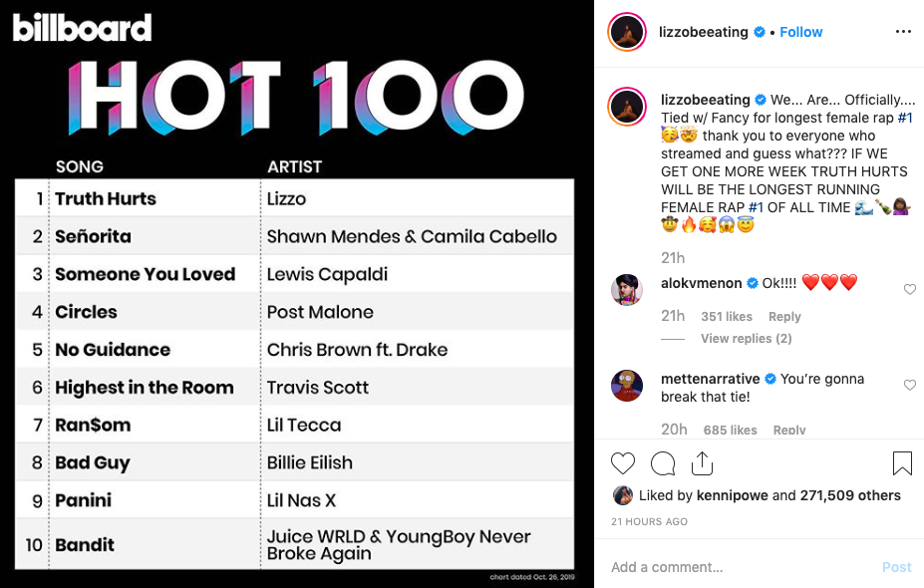Reply to alokvmenon's comment
Screen dimensions: 924x588
tap(784, 316)
